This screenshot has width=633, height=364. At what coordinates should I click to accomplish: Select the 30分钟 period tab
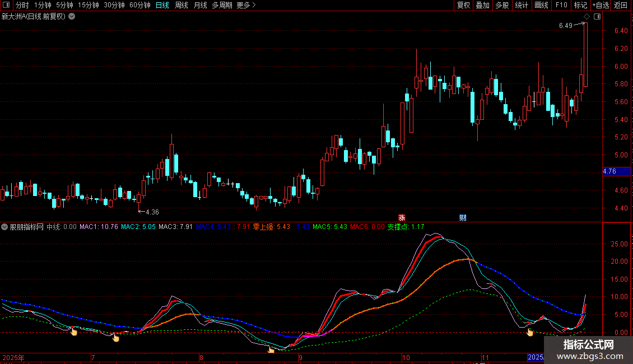114,5
